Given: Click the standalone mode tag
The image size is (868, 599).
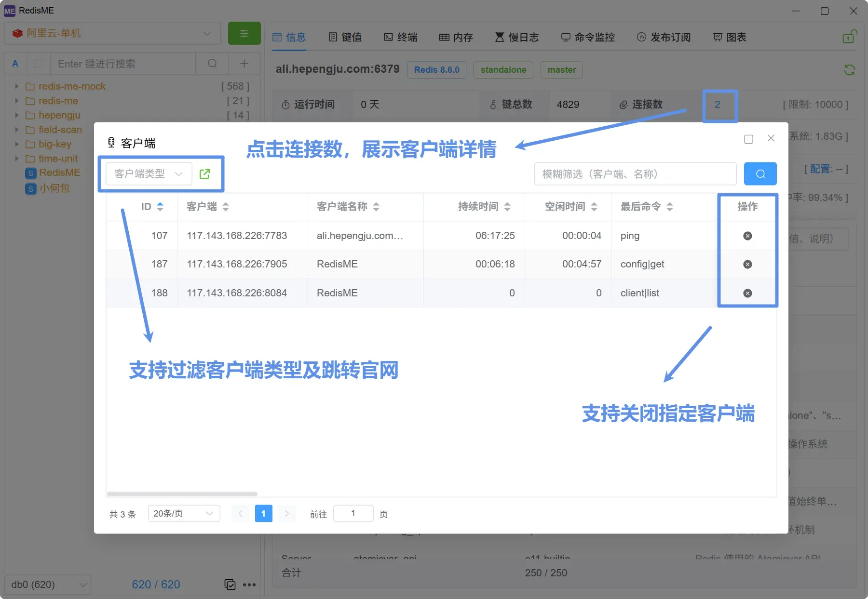Looking at the screenshot, I should coord(503,70).
